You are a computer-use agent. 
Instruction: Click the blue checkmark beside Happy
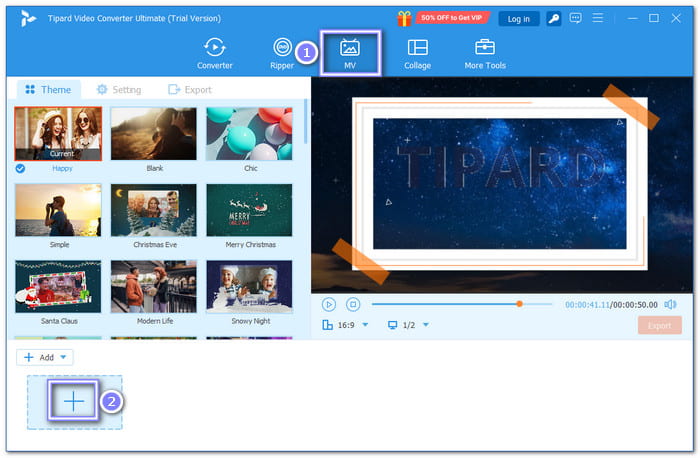[x=20, y=168]
